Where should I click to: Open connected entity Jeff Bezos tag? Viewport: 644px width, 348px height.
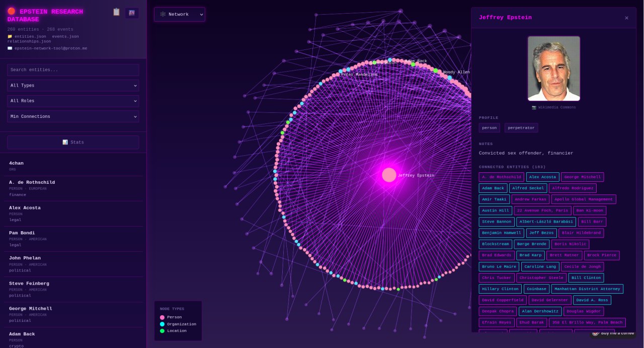(541, 233)
